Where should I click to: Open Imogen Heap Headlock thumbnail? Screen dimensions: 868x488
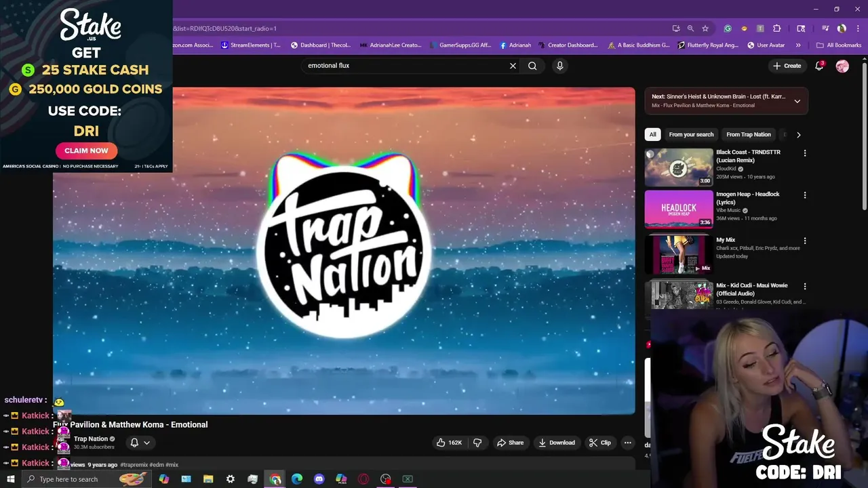coord(679,209)
